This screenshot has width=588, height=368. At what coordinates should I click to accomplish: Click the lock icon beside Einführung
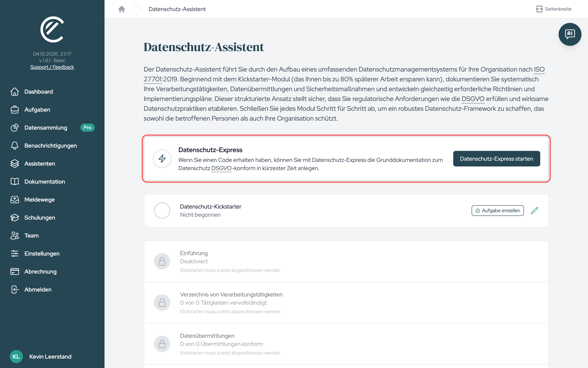(x=162, y=261)
